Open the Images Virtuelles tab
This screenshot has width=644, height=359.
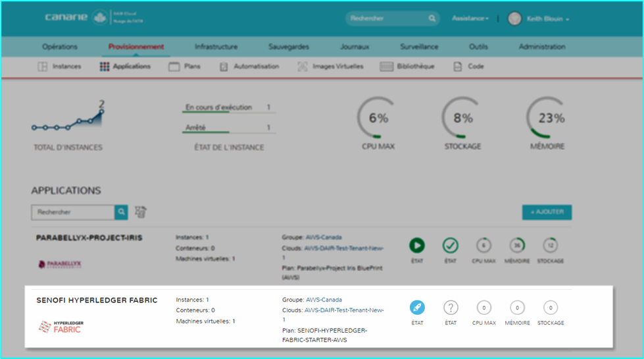330,67
